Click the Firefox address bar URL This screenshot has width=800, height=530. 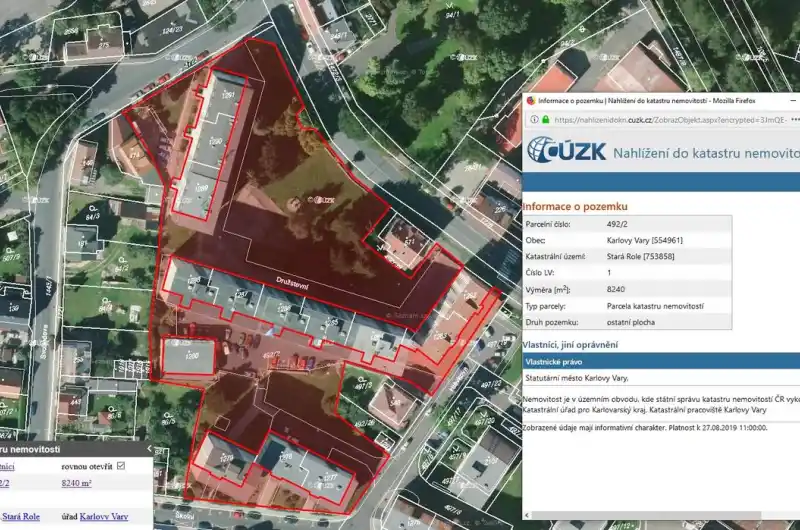(670, 120)
